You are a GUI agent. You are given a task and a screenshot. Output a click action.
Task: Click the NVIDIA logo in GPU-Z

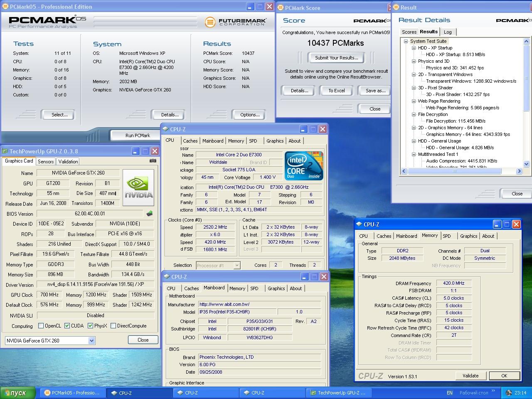[139, 187]
